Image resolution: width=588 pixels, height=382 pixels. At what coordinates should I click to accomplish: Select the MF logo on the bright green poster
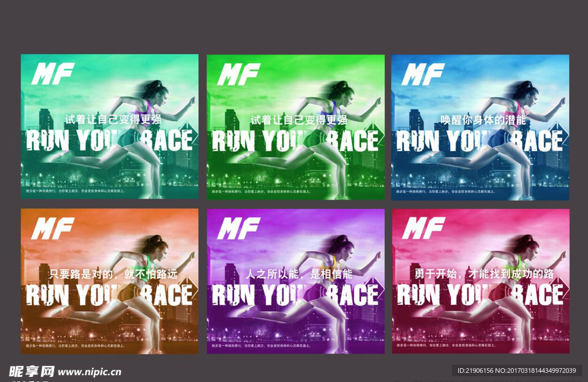pyautogui.click(x=238, y=74)
